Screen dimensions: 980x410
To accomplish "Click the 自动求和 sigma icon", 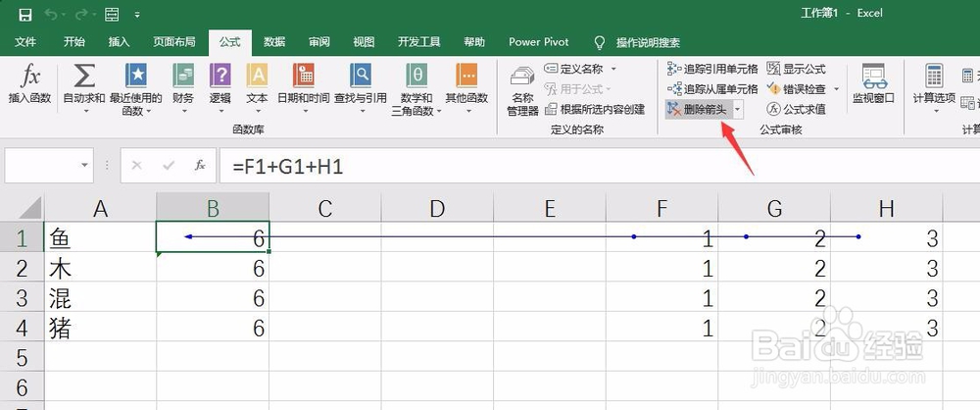I will point(84,76).
